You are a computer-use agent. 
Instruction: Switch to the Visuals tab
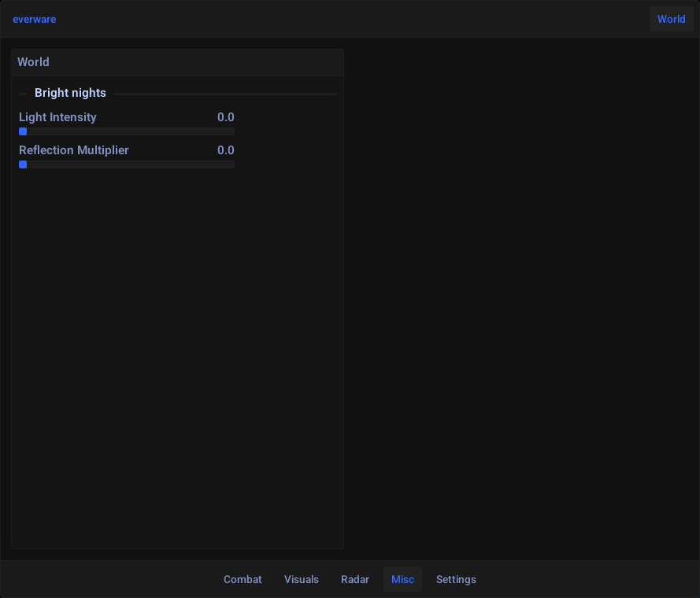coord(302,579)
